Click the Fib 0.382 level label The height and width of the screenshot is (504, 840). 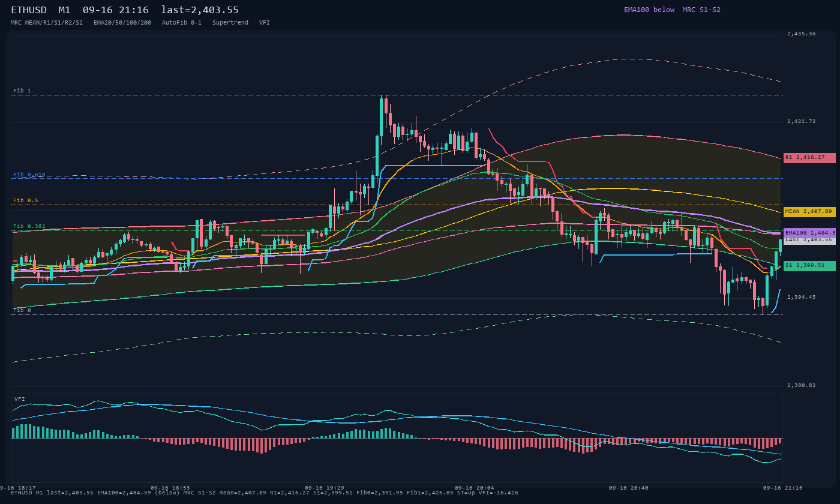point(29,226)
